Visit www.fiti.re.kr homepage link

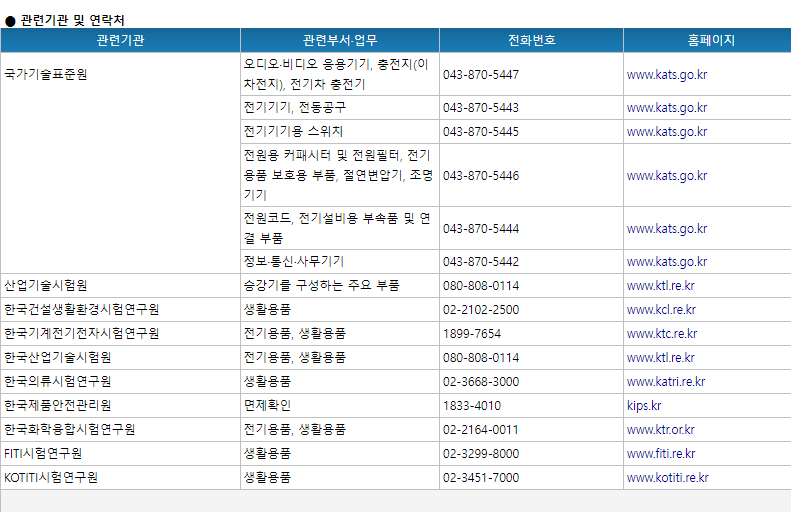(x=661, y=453)
